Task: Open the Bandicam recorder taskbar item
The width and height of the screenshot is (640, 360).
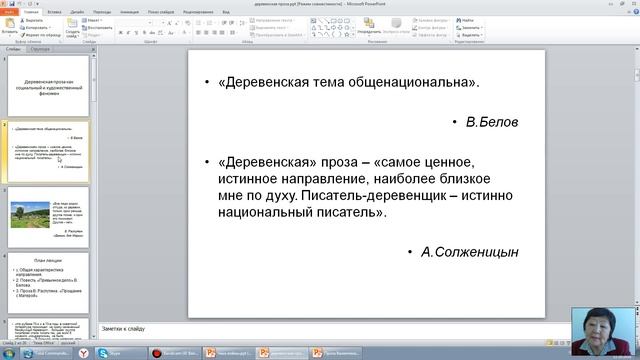Action: coord(176,353)
